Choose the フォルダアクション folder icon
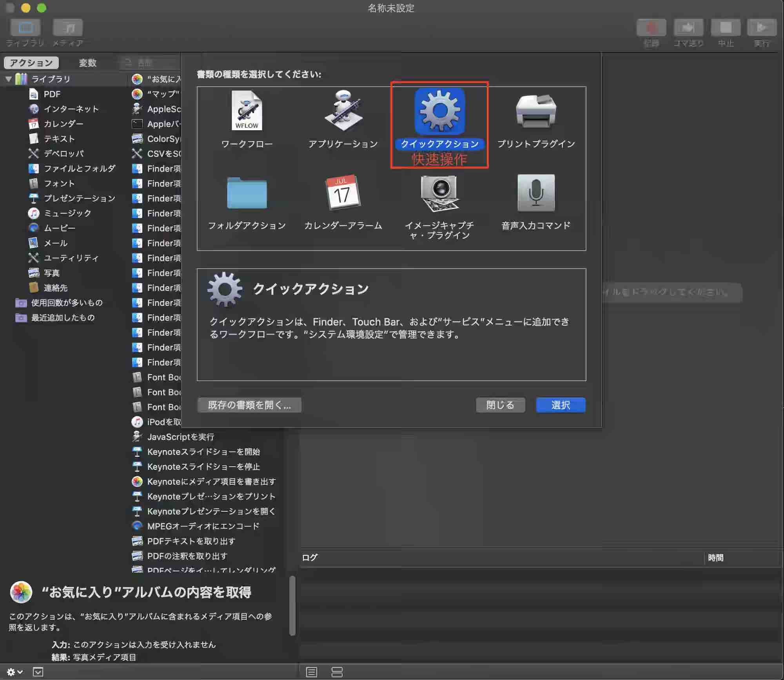The height and width of the screenshot is (680, 784). click(x=247, y=193)
